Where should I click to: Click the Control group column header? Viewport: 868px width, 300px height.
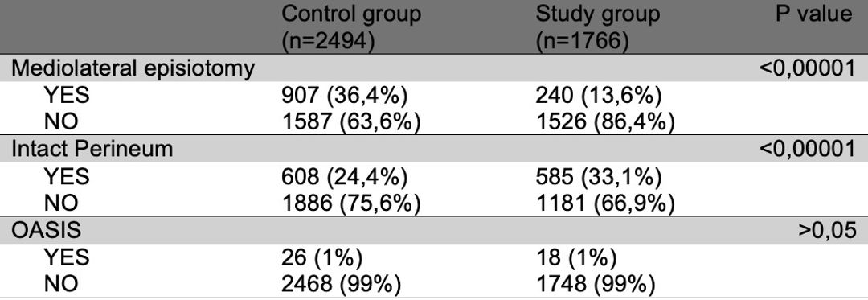click(x=351, y=27)
